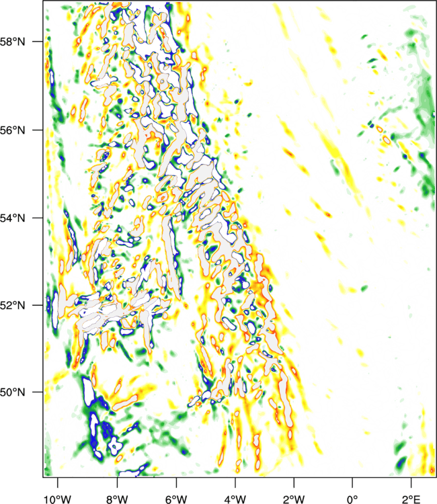Click the 0° longitude label
This screenshot has width=437, height=504.
point(352,499)
